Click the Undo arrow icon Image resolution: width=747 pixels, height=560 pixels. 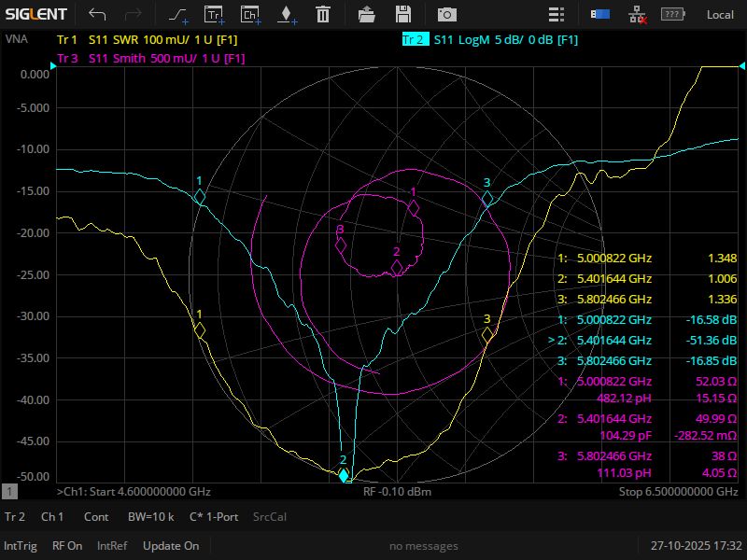(x=97, y=14)
